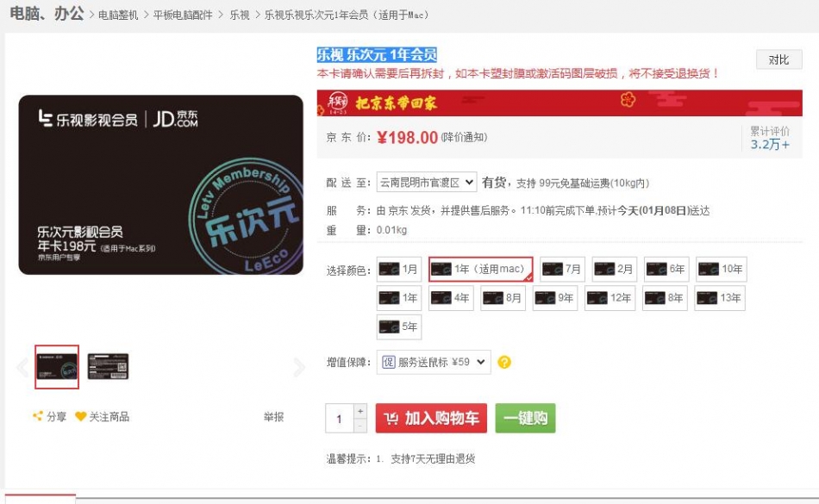Select the second card back thumbnail
Image resolution: width=819 pixels, height=504 pixels.
click(x=108, y=367)
